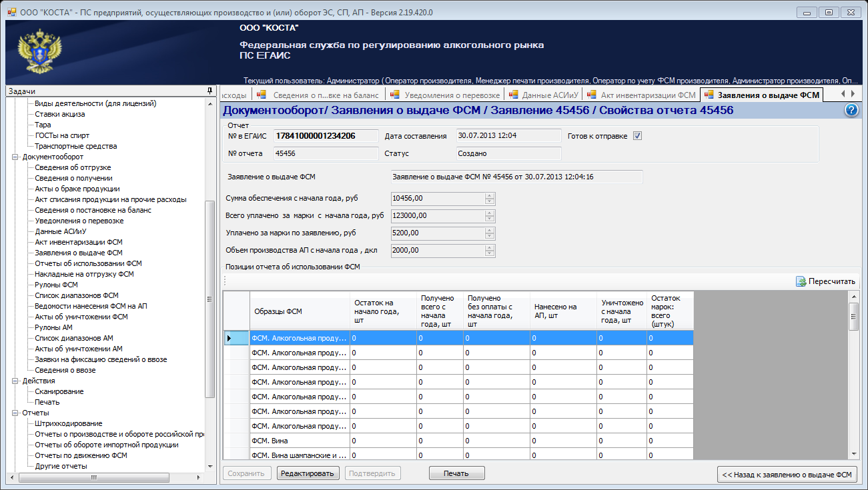Toggle the pin icon of the Задачи panel

pyautogui.click(x=209, y=91)
